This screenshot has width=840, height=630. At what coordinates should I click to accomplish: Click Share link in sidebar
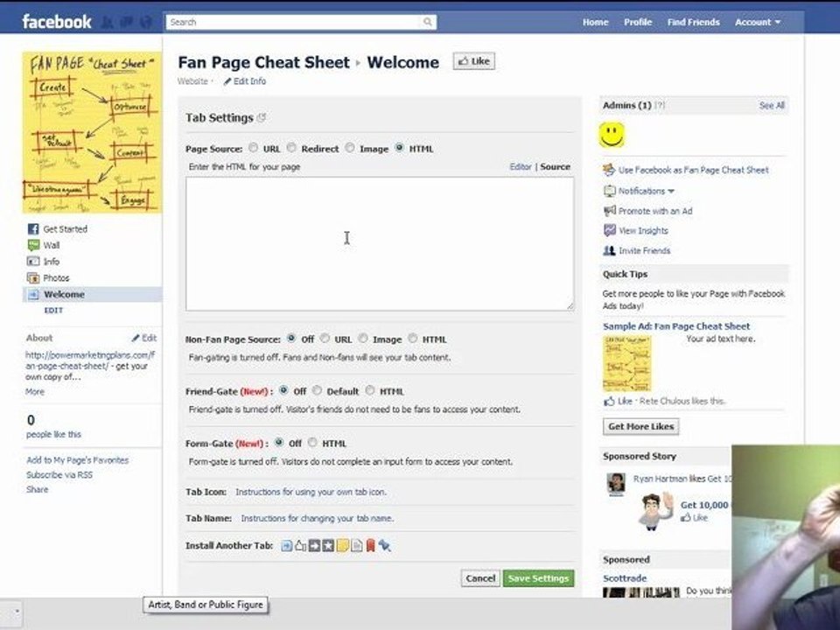tap(37, 490)
